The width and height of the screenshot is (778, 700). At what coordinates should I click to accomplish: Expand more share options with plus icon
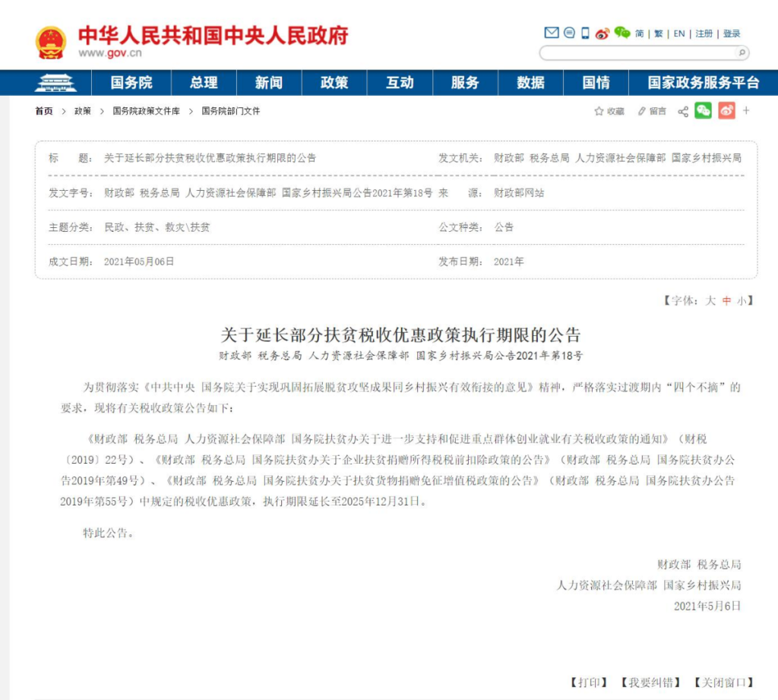point(746,111)
